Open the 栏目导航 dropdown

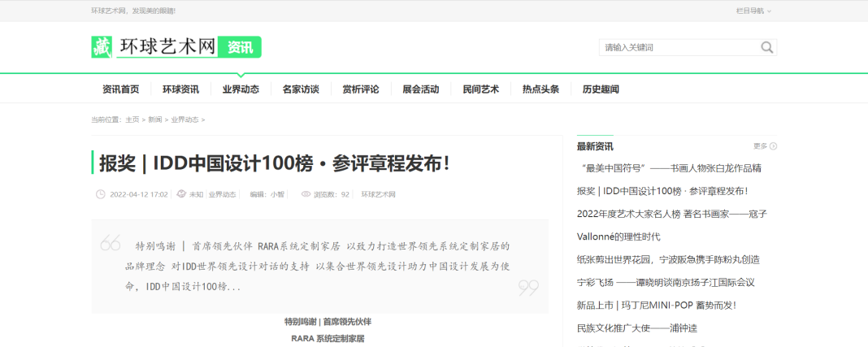point(753,11)
